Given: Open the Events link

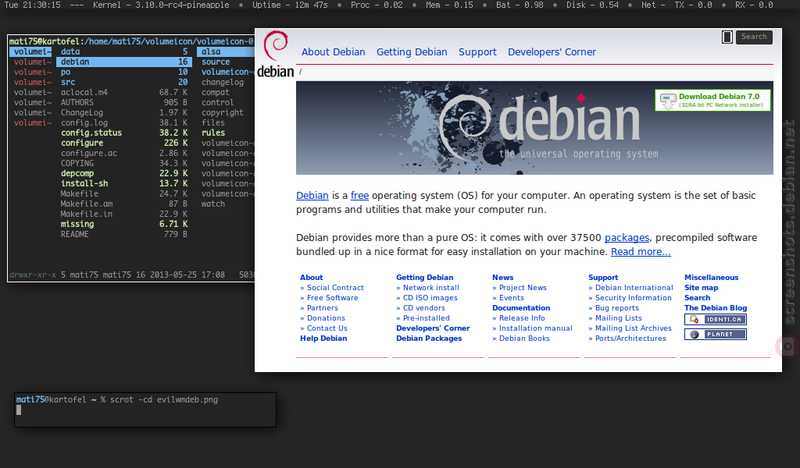Looking at the screenshot, I should click(x=512, y=298).
